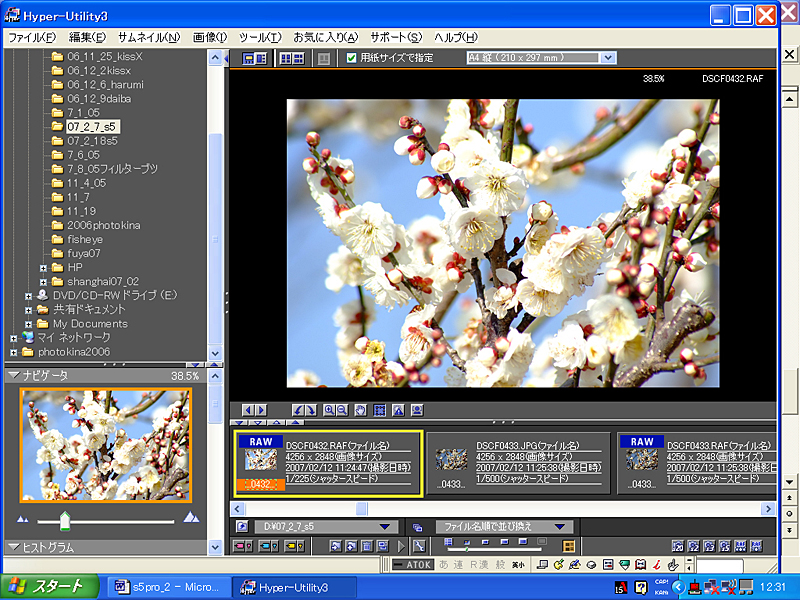Switch to s5pro_2 - Micro... taskbar window

point(169,587)
